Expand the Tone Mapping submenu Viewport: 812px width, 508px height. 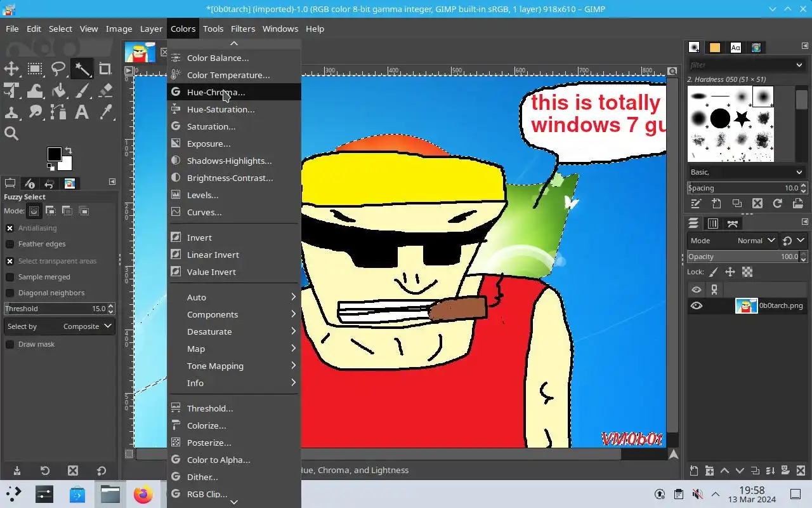click(x=234, y=366)
